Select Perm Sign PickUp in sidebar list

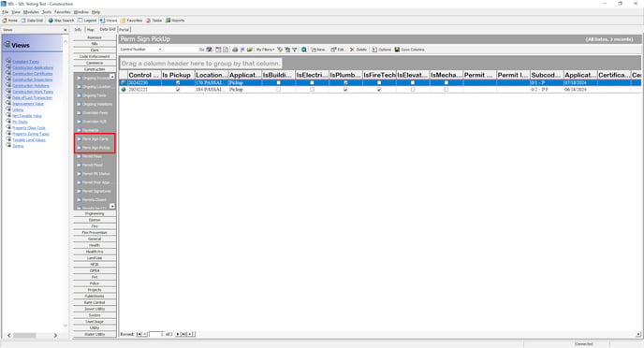pos(95,147)
